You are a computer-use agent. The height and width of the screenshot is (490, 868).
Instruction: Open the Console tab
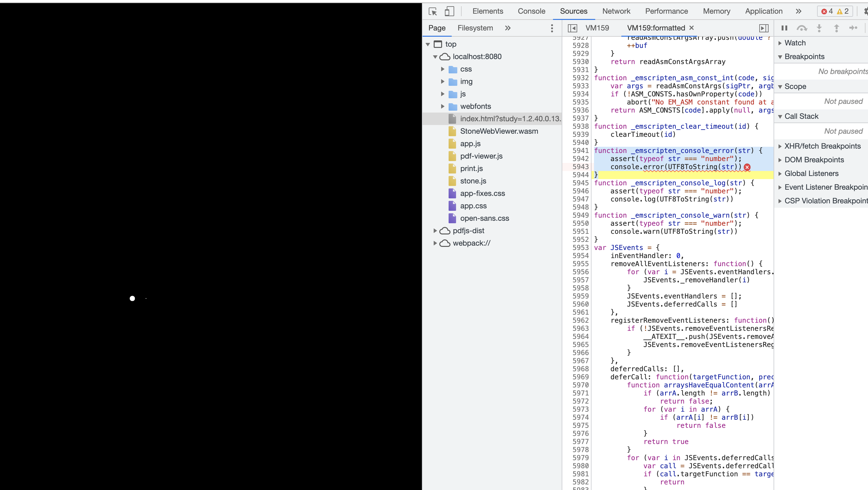531,11
